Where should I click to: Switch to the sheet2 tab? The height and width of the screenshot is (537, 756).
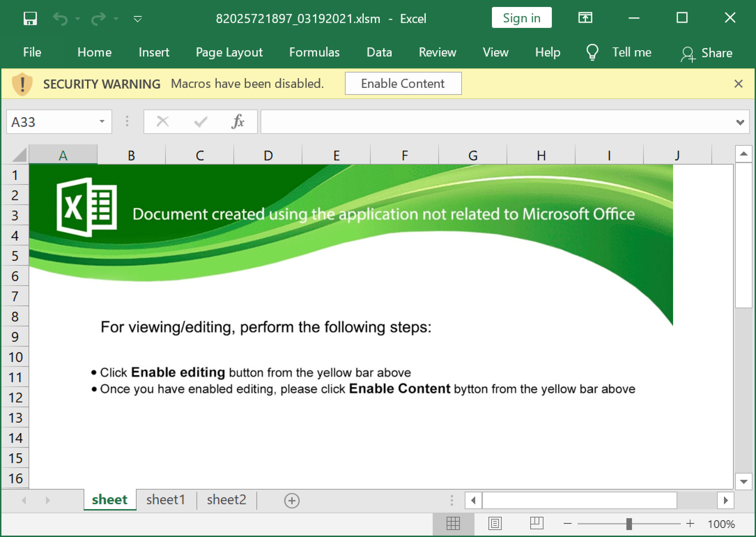click(x=226, y=500)
